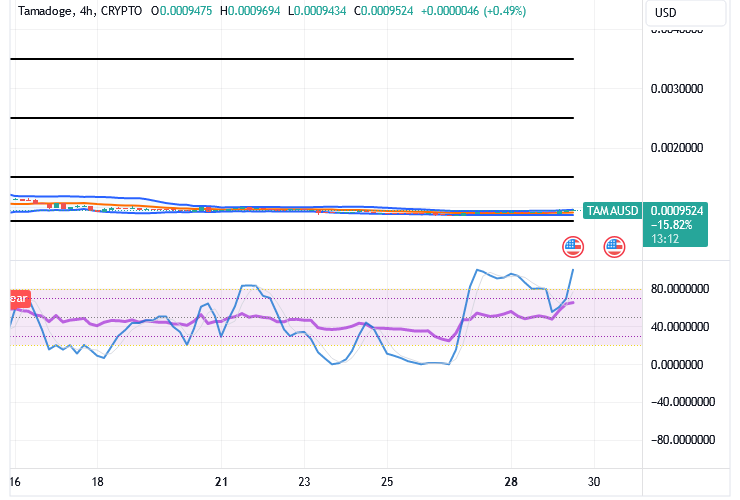
Task: Click the 80.0000000 oscillator axis label
Action: coord(680,288)
